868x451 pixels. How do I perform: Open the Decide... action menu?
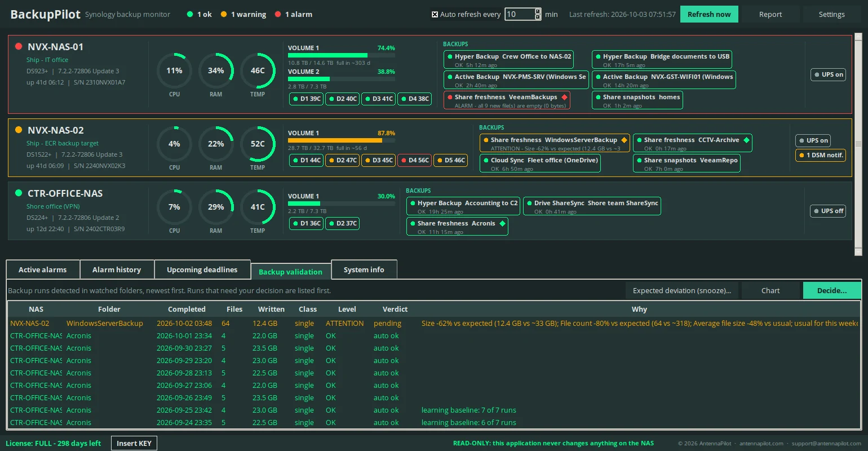832,291
